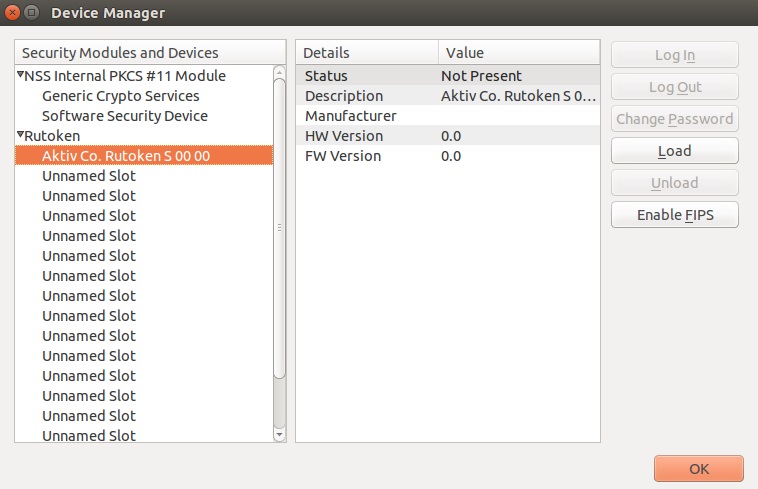Click scrollbar up arrow in module list
Image resolution: width=758 pixels, height=489 pixels.
click(280, 73)
